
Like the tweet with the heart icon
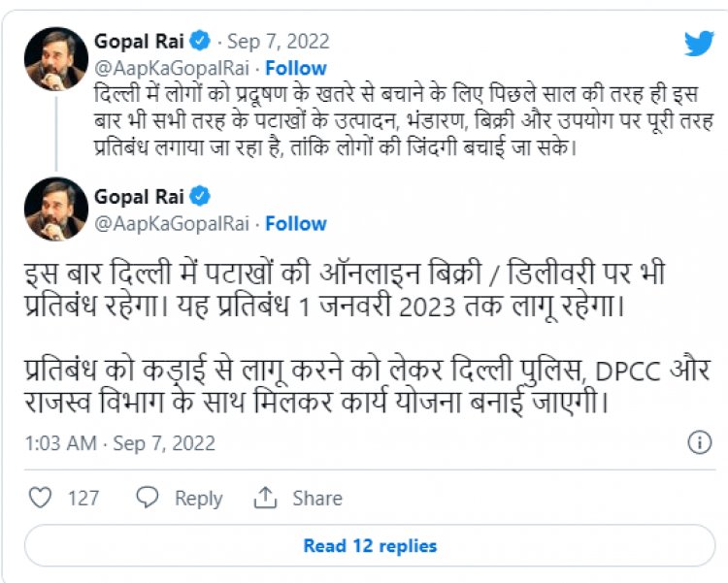(x=40, y=498)
